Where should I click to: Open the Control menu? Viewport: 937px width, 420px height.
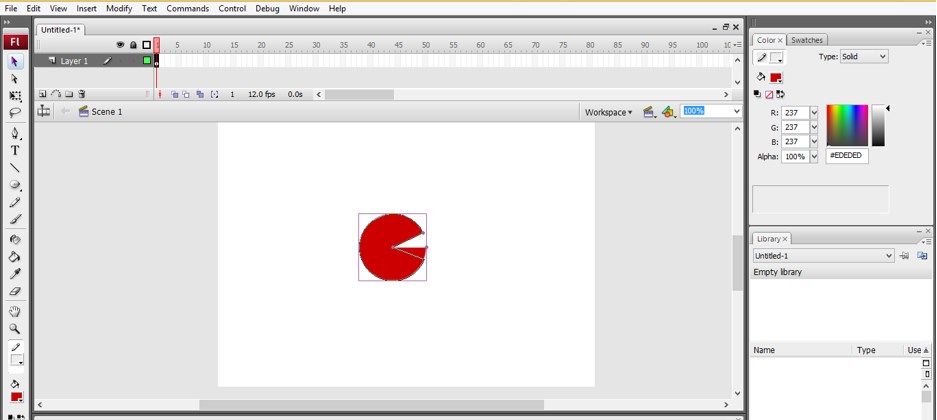click(232, 9)
